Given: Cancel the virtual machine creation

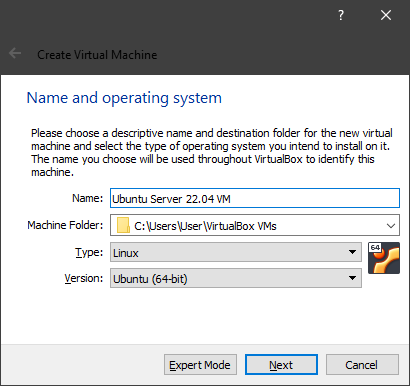Looking at the screenshot, I should (362, 365).
